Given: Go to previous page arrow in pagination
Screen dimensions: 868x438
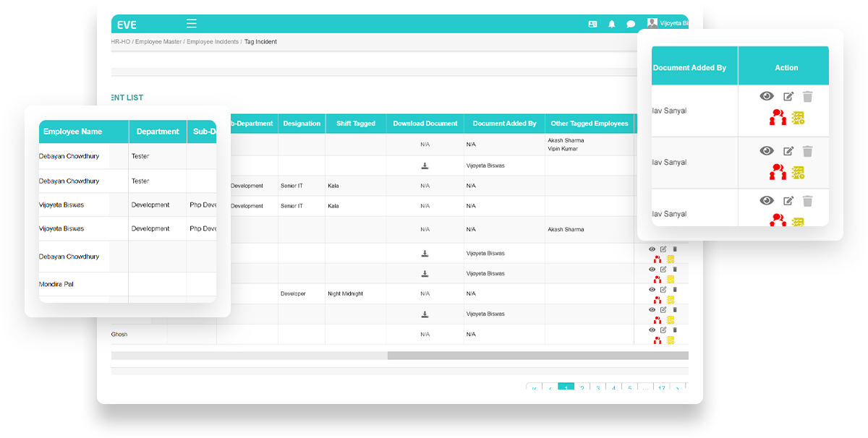Looking at the screenshot, I should (550, 389).
